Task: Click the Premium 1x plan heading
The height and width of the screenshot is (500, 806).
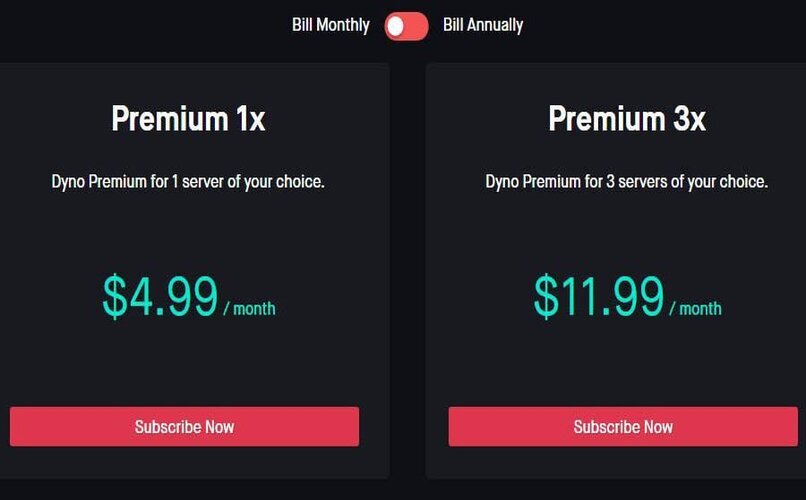Action: (x=188, y=119)
